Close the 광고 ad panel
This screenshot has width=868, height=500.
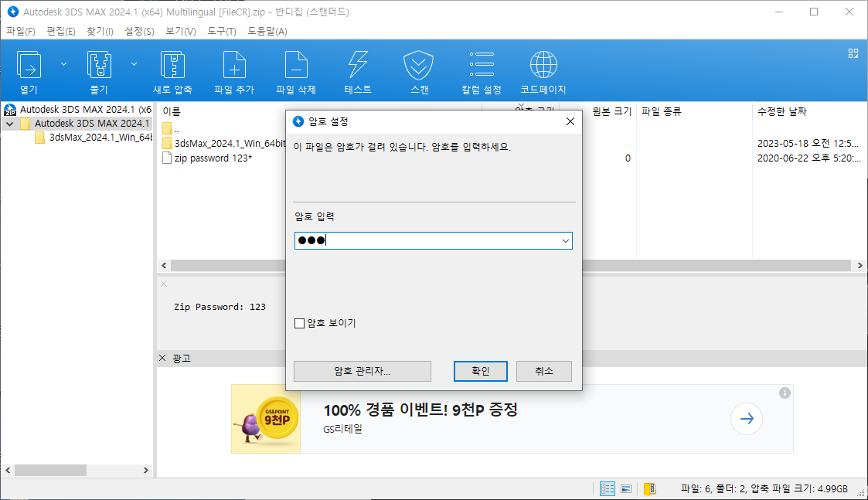click(162, 359)
